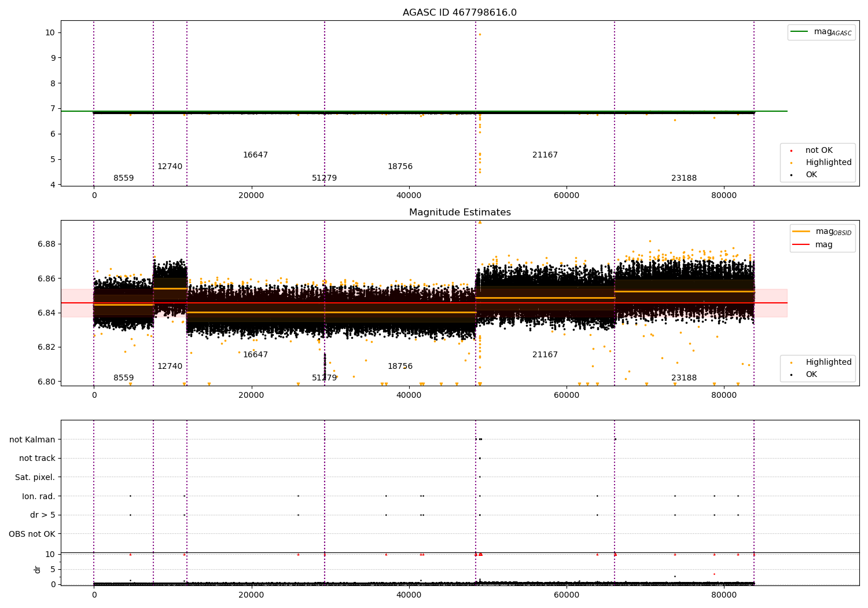Image resolution: width=868 pixels, height=608 pixels.
Task: Click OBSID label 8559 in the top plot
Action: click(123, 178)
